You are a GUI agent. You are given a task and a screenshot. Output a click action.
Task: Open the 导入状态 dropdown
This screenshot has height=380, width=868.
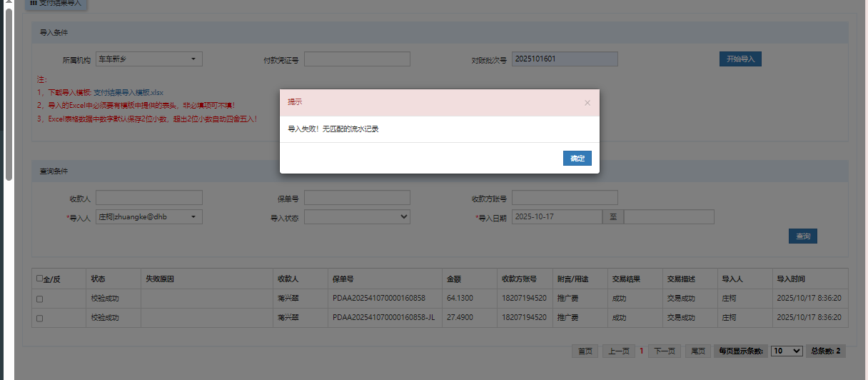click(357, 216)
